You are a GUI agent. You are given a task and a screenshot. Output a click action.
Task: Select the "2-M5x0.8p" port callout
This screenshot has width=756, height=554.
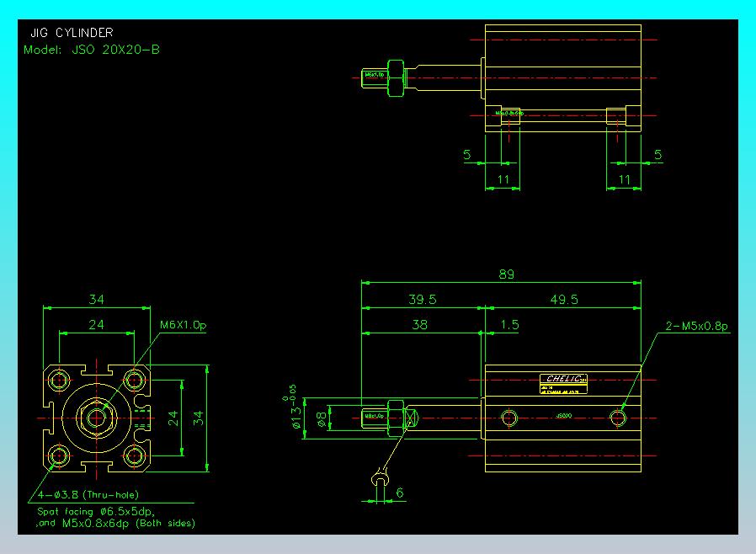697,326
